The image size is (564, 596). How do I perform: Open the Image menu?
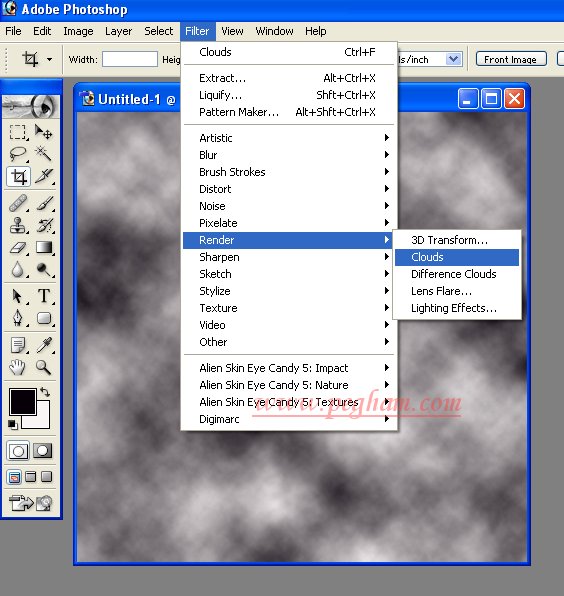tap(78, 31)
